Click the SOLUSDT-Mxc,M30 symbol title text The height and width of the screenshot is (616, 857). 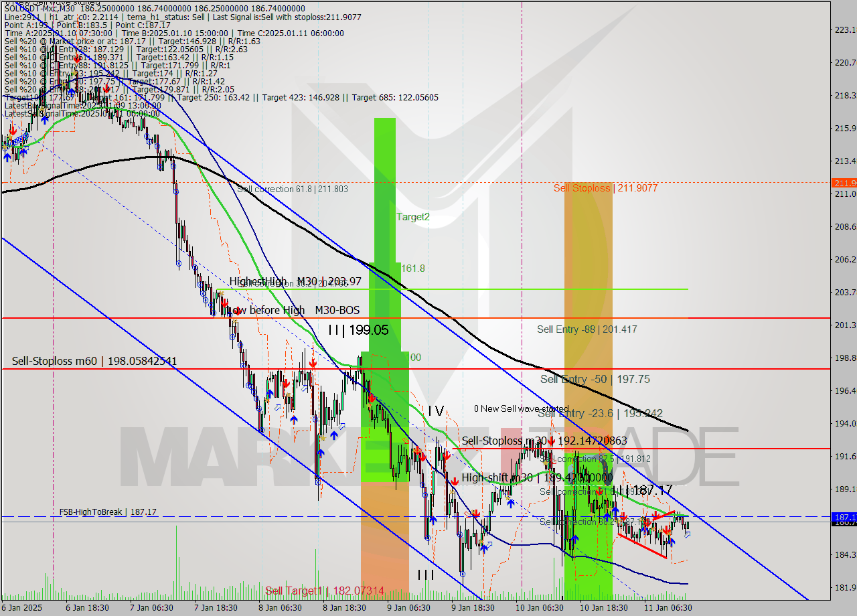42,9
